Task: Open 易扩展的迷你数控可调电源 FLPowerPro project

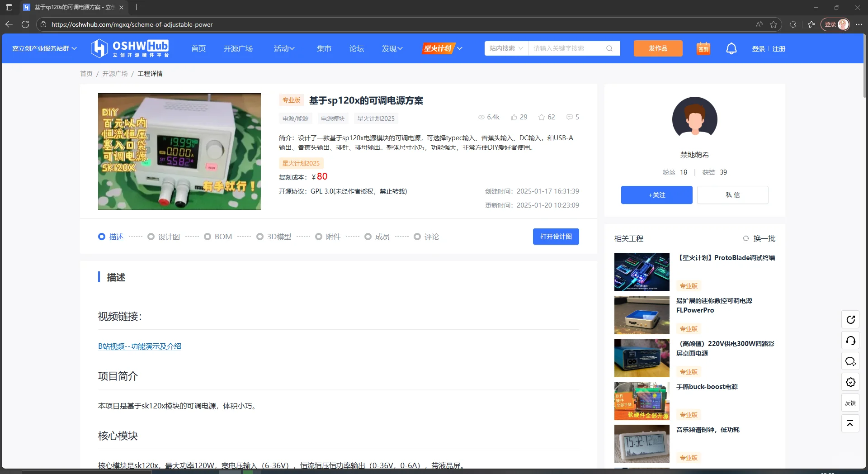Action: coord(714,305)
